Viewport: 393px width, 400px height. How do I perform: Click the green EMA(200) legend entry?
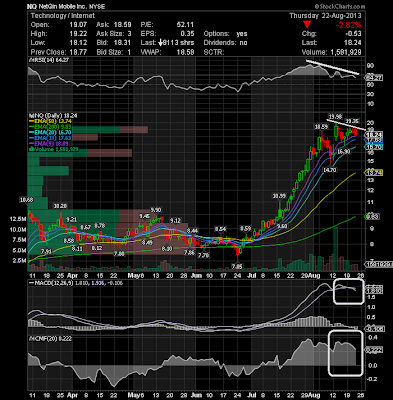pos(49,127)
